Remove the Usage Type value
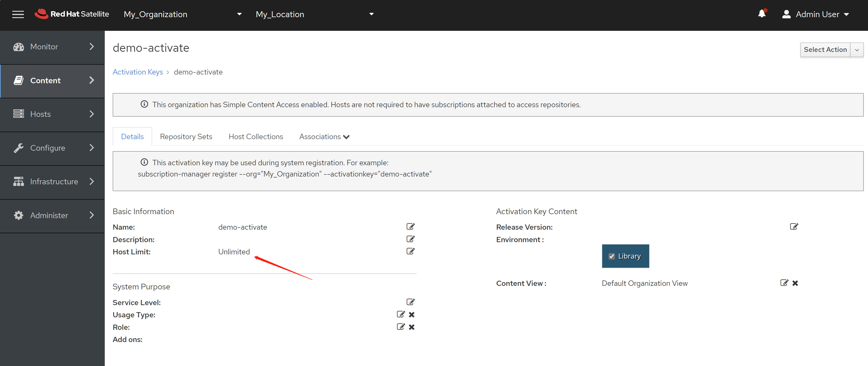This screenshot has width=868, height=366. click(x=411, y=315)
